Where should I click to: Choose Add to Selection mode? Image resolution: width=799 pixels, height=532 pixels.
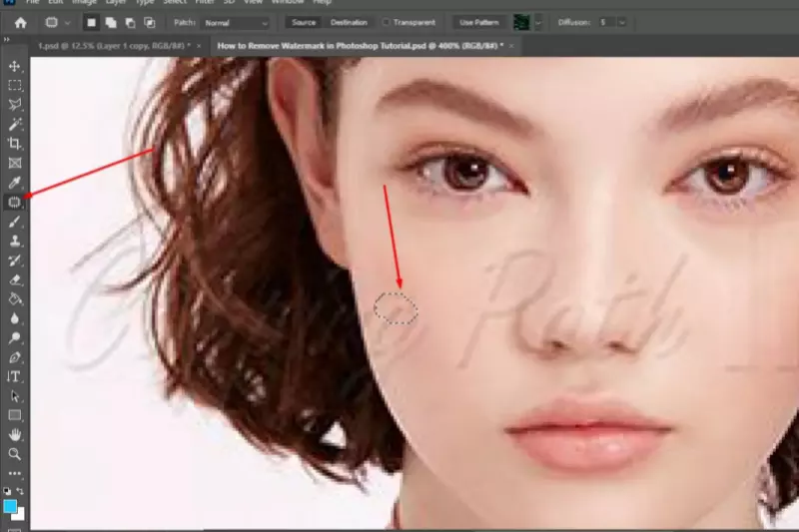pos(111,23)
